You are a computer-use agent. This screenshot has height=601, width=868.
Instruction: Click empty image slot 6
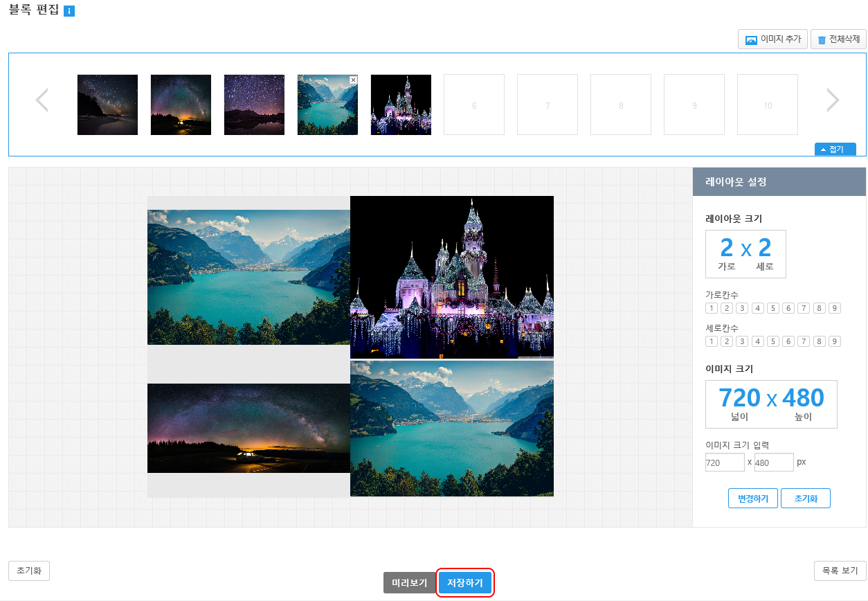[x=474, y=105]
